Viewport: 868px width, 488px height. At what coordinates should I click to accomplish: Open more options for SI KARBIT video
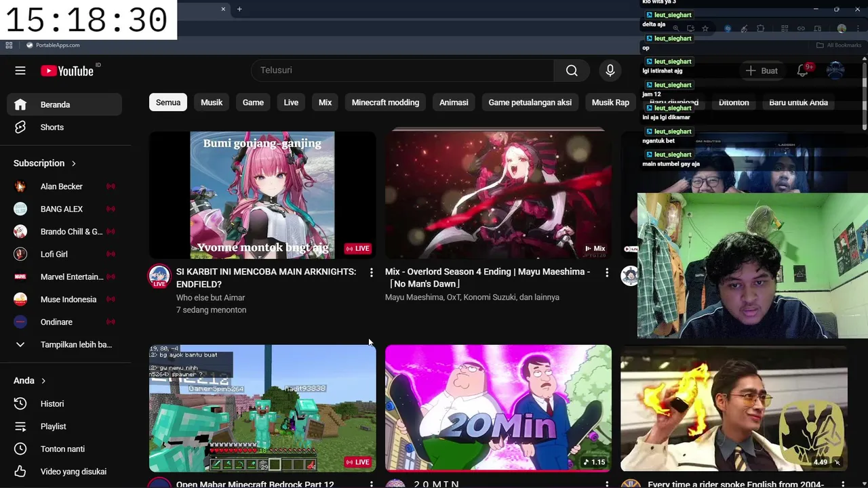(x=371, y=272)
